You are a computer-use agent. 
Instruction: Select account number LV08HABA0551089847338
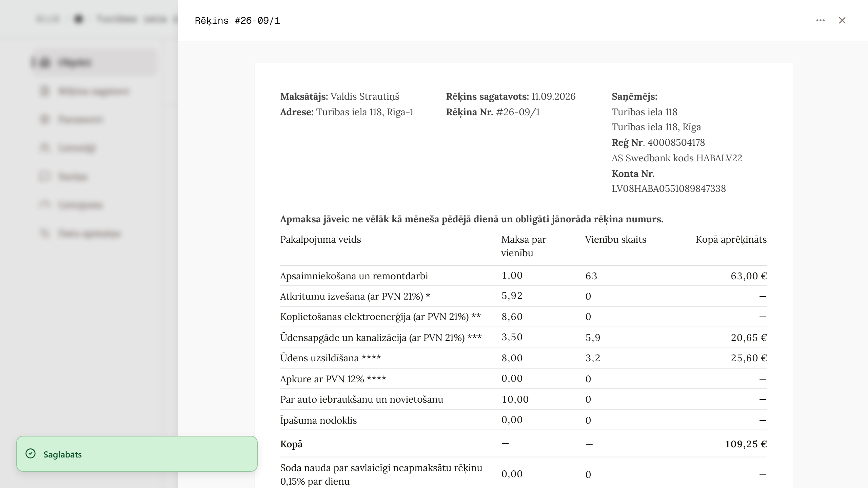point(669,189)
